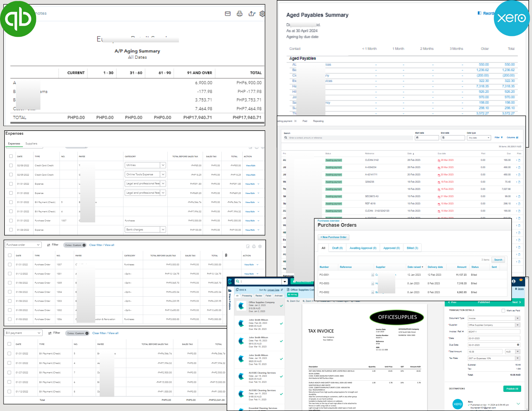Image resolution: width=532 pixels, height=411 pixels.
Task: Open report settings gear on A/P Aging Summary
Action: 262,14
